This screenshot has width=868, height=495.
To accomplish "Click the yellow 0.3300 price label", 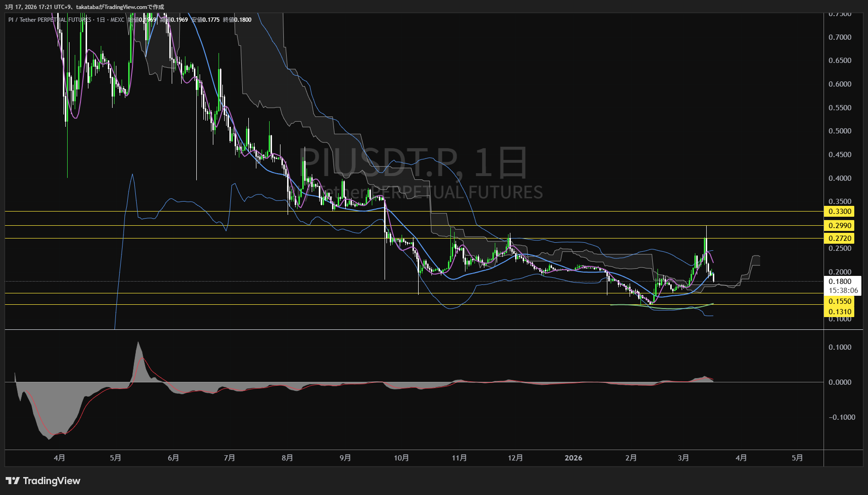I will point(840,212).
